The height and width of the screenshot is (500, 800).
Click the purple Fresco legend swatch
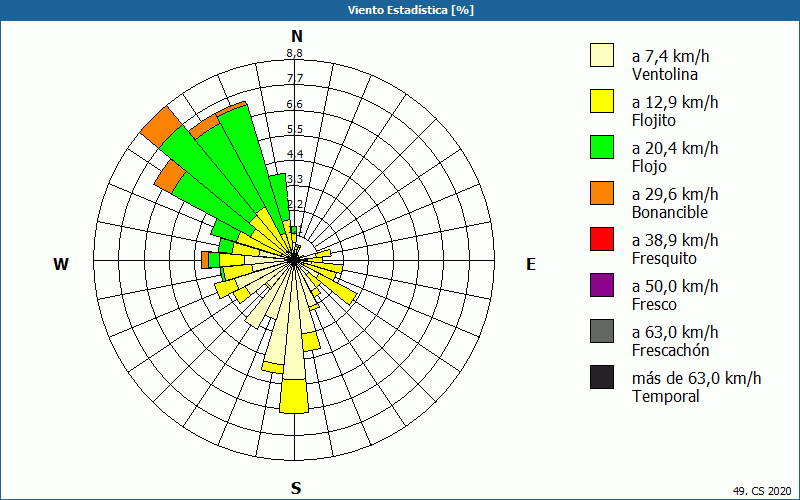[x=602, y=285]
